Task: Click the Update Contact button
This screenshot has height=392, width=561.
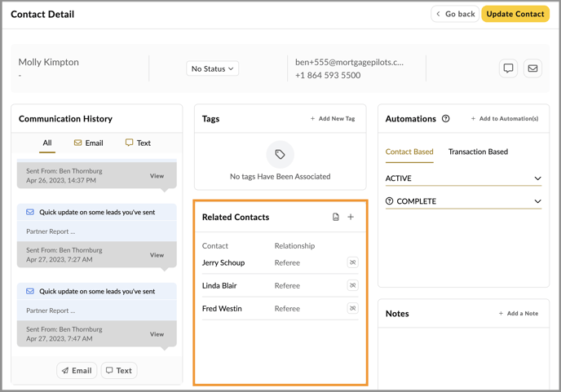Action: point(515,14)
